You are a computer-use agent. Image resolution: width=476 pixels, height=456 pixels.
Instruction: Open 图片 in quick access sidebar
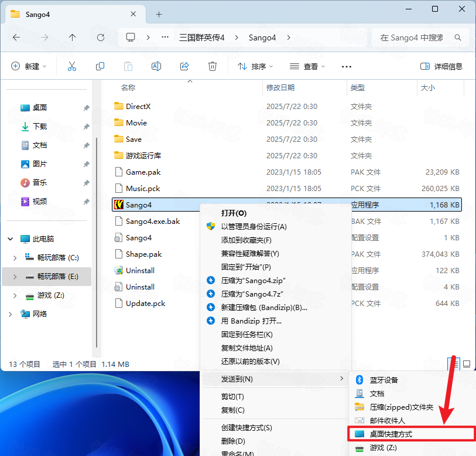tap(39, 164)
